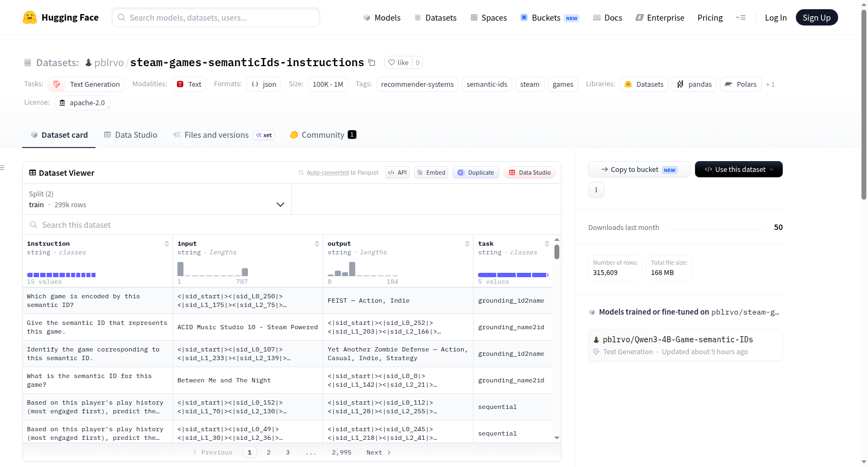Switch to the Data Studio tab
The image size is (868, 467).
(x=131, y=135)
